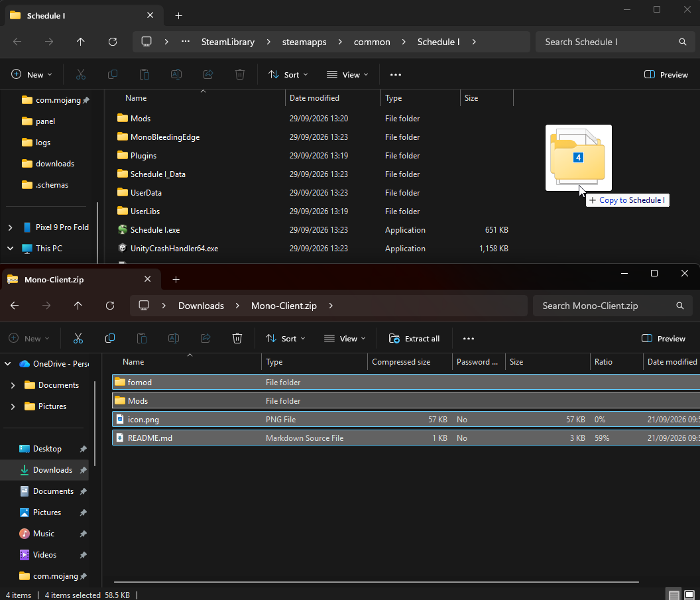The height and width of the screenshot is (600, 700).
Task: Open logs folder in Schedule I sidebar
Action: coord(42,143)
